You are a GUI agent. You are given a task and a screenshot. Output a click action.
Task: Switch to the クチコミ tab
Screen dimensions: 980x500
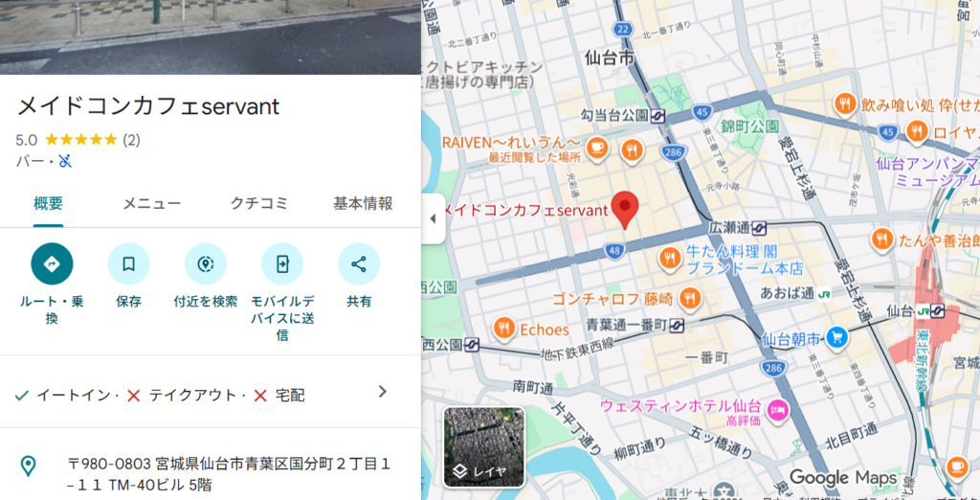[x=258, y=203]
